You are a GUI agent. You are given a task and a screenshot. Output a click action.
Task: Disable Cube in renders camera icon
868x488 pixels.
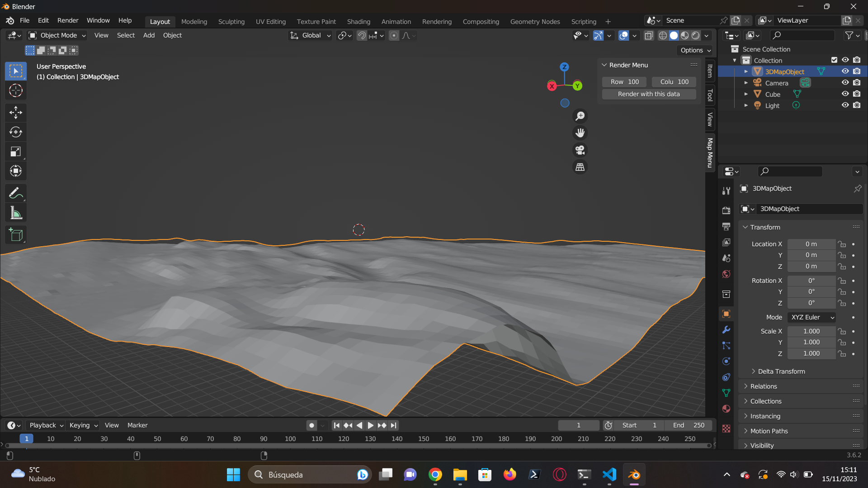[857, 94]
